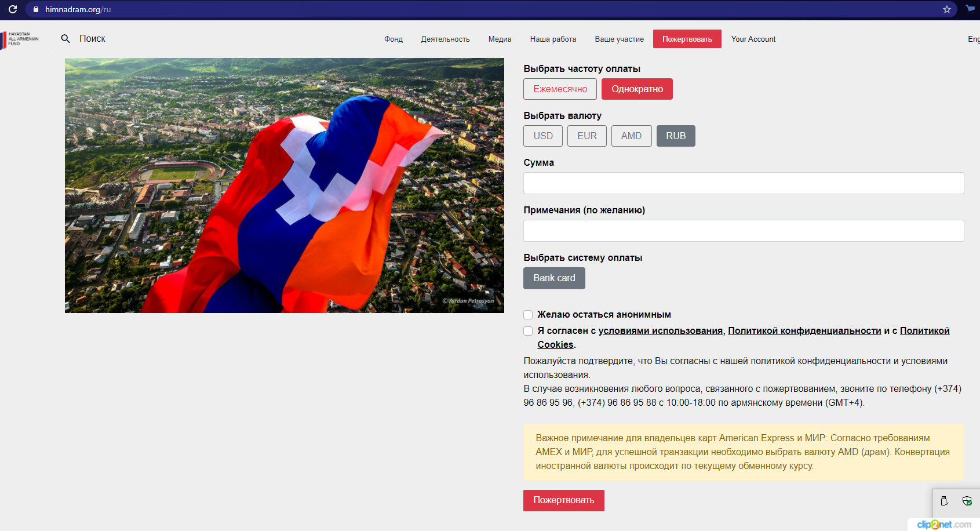
Task: Open the Политикой конфиденциальности link
Action: (x=804, y=331)
